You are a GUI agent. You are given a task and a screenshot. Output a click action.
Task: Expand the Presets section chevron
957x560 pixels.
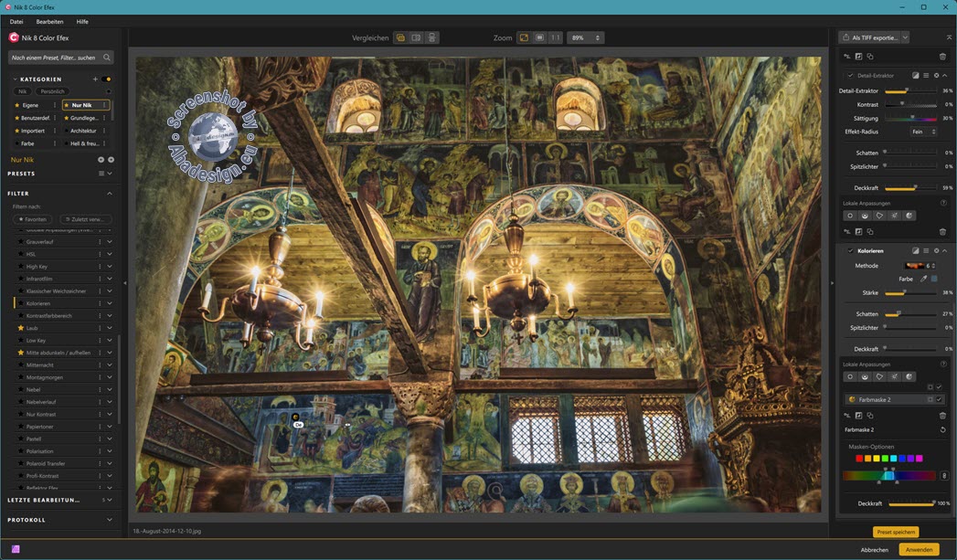[x=110, y=174]
